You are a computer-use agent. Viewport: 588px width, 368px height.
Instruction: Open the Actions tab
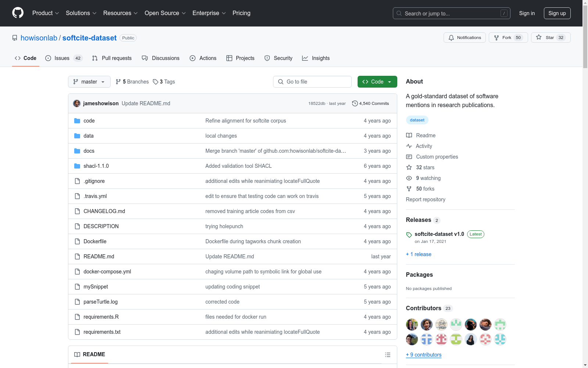pyautogui.click(x=203, y=58)
